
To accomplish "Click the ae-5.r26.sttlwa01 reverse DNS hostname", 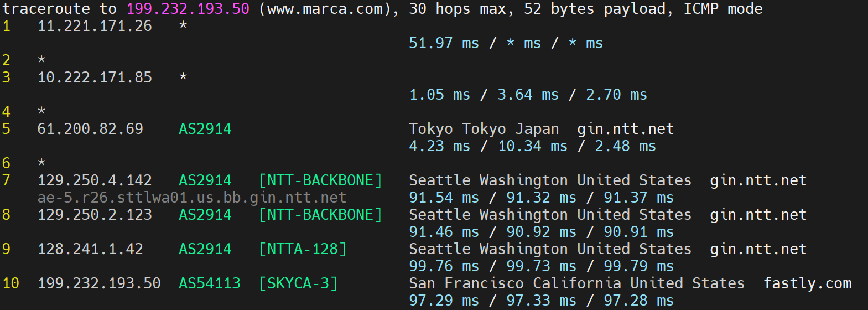I will 192,198.
